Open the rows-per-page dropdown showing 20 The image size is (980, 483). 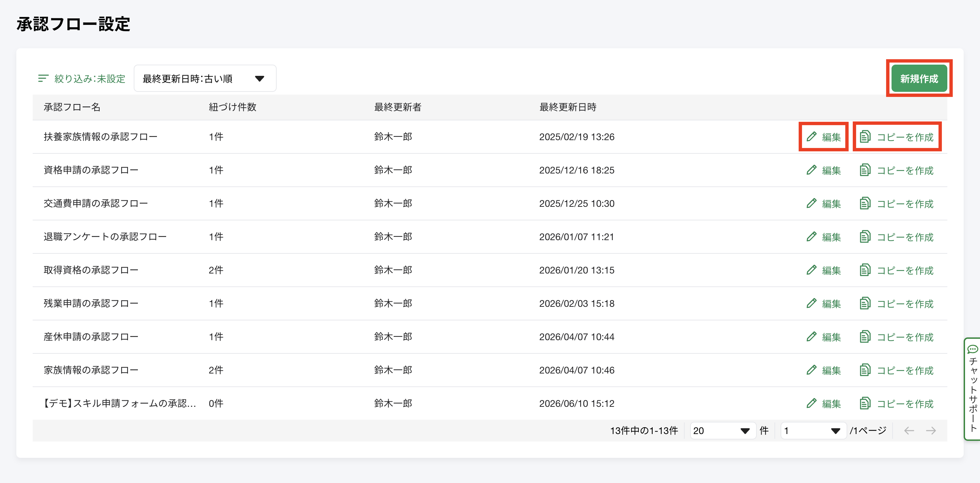(723, 431)
